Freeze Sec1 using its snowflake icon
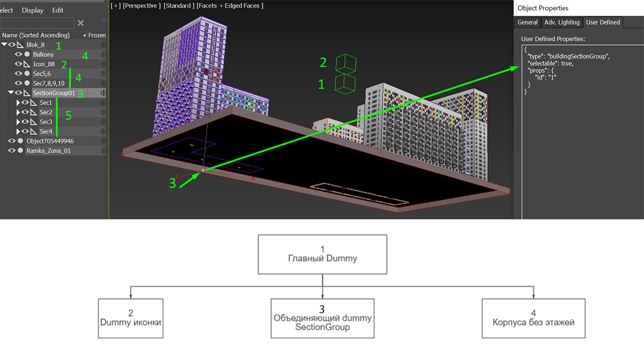The width and height of the screenshot is (644, 361). pyautogui.click(x=103, y=102)
